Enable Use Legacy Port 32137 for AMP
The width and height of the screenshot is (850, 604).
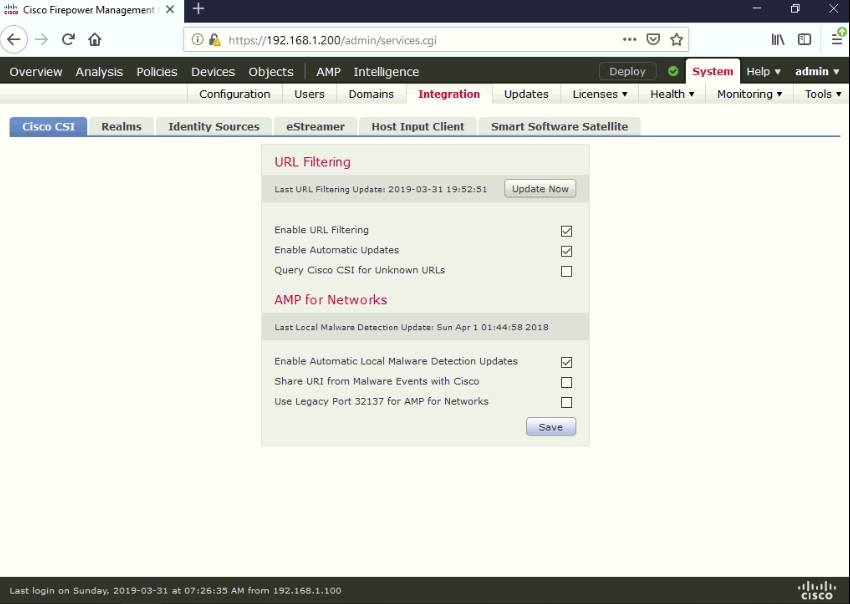click(x=566, y=402)
